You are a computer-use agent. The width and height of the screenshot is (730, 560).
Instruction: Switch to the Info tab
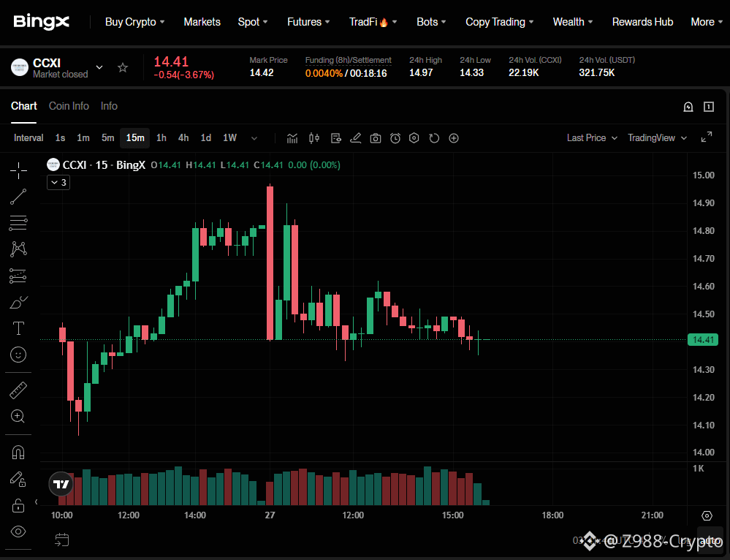(109, 106)
